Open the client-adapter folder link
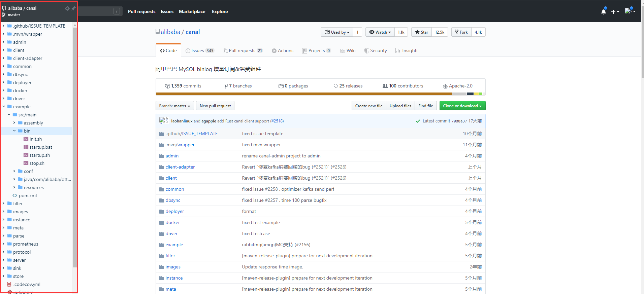 (180, 167)
